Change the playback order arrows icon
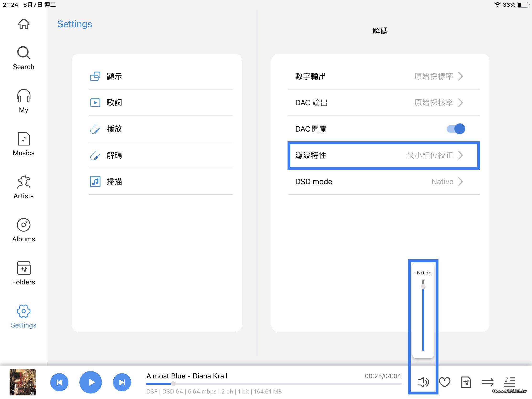 pyautogui.click(x=488, y=382)
